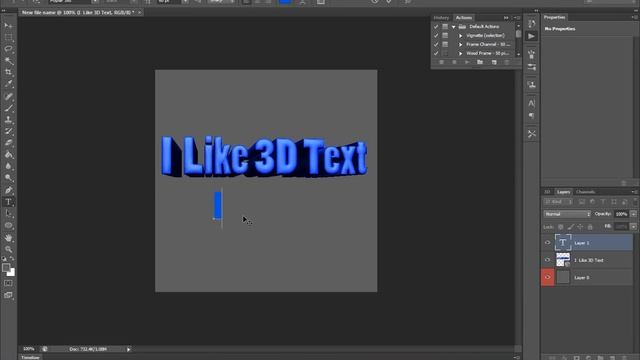Select the Ellipse shape tool
640x360 pixels.
click(x=8, y=225)
